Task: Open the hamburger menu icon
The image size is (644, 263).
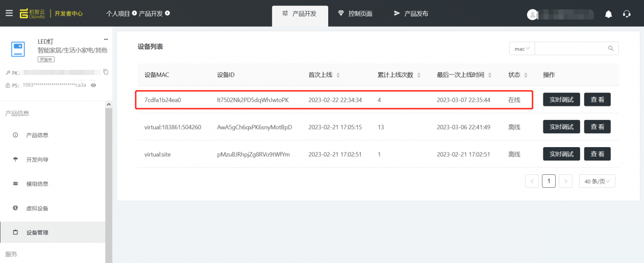Action: [x=9, y=13]
